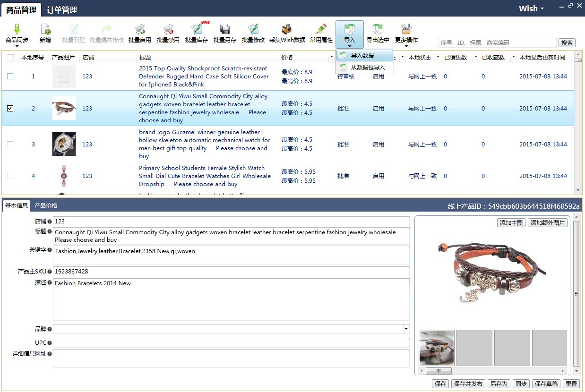Uncheck the checkbox for product row 2

click(x=10, y=108)
